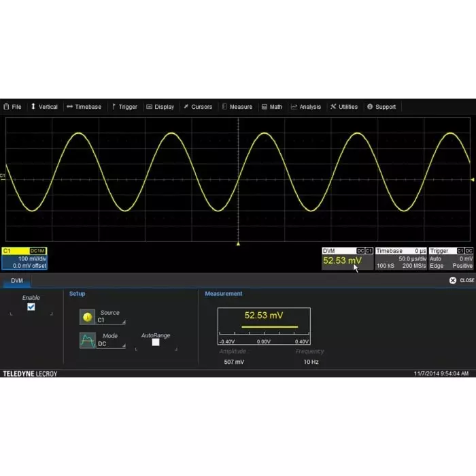Open the Utilities menu
This screenshot has height=476, width=476.
click(344, 107)
